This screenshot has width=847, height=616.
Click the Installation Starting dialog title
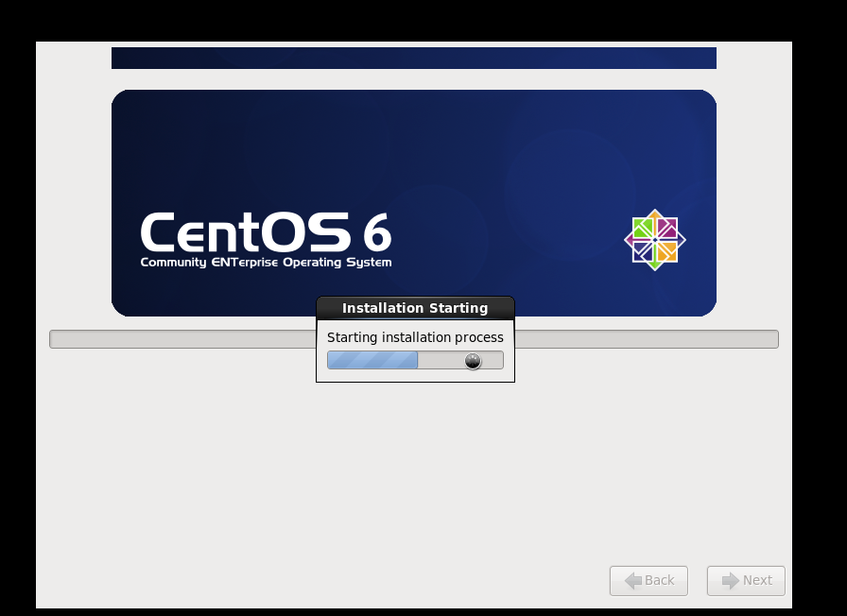pyautogui.click(x=415, y=308)
